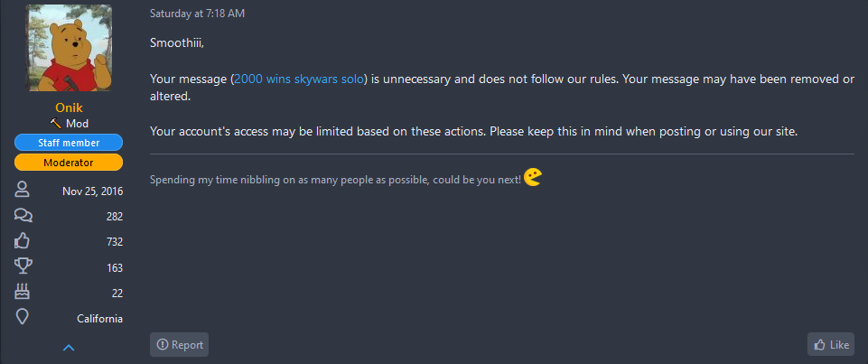Open the Saturday at 7:18 AM timestamp
This screenshot has width=868, height=364.
tap(197, 14)
